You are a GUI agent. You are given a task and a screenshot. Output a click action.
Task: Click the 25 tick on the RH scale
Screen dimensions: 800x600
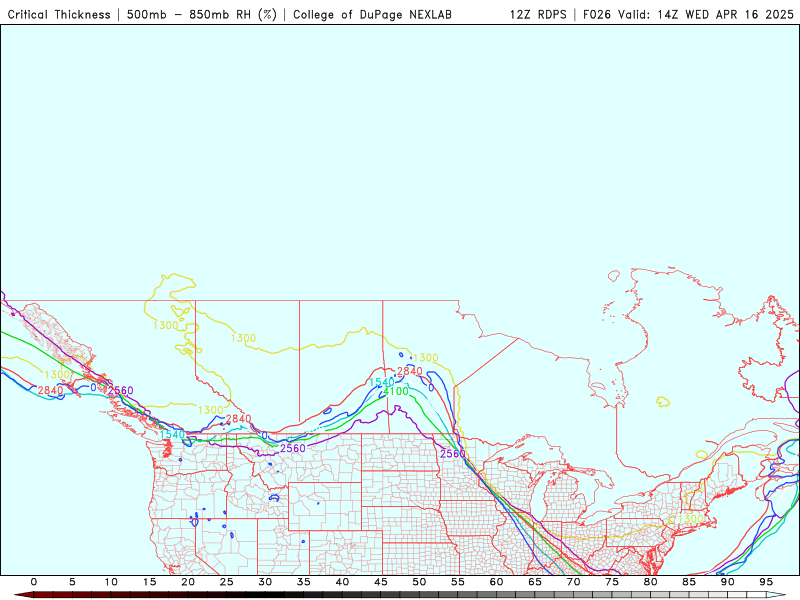coord(227,582)
